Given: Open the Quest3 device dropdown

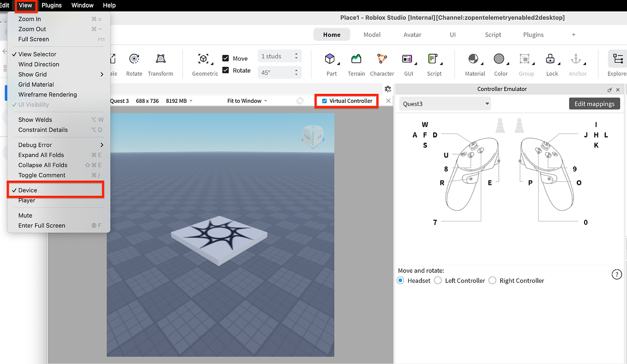Looking at the screenshot, I should [444, 103].
